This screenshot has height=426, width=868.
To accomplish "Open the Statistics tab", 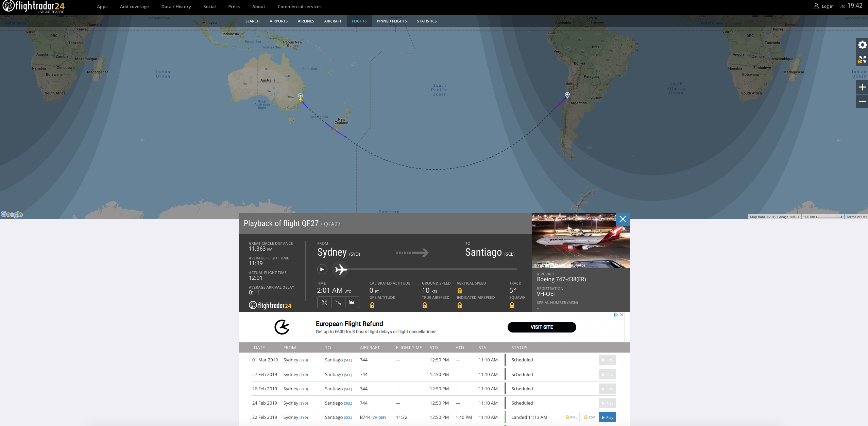I will (x=427, y=21).
